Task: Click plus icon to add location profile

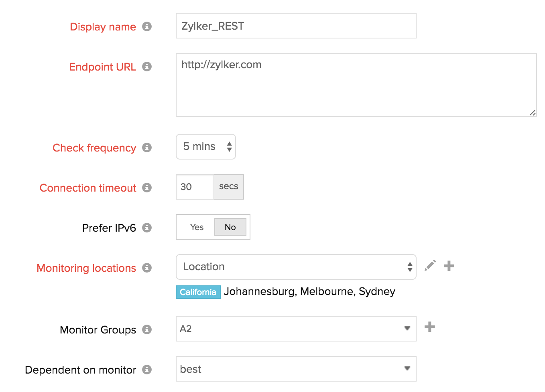Action: click(449, 266)
